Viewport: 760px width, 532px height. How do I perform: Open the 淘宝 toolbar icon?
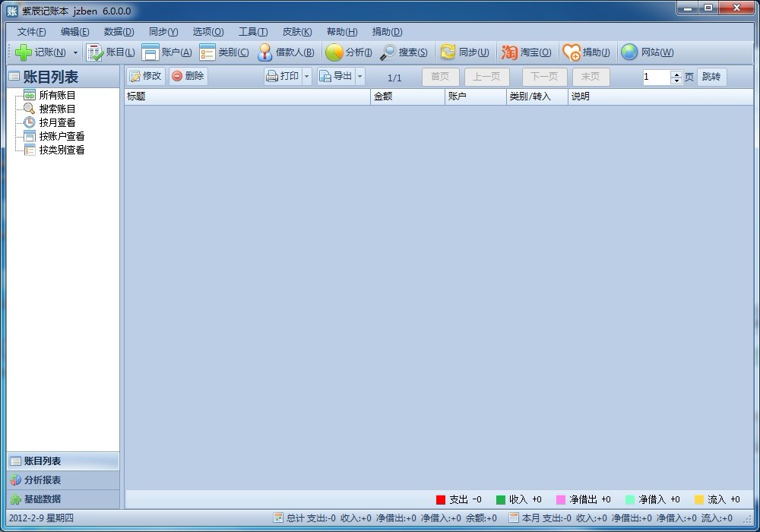point(509,52)
